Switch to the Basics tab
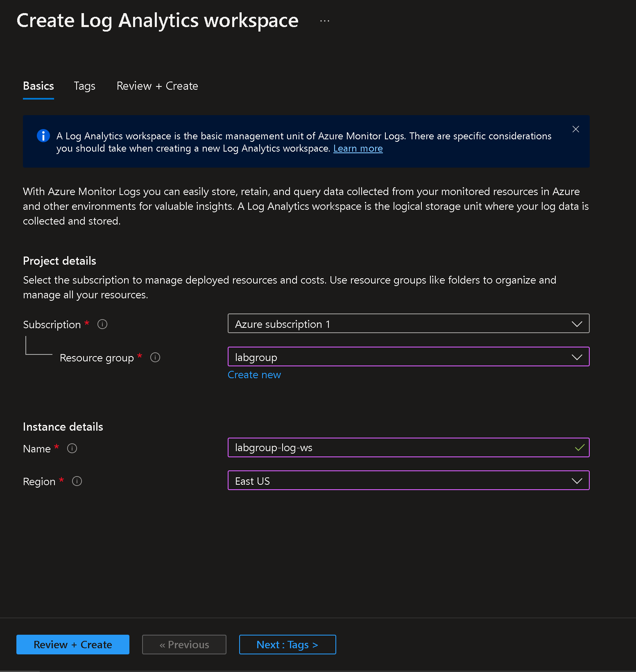 38,86
